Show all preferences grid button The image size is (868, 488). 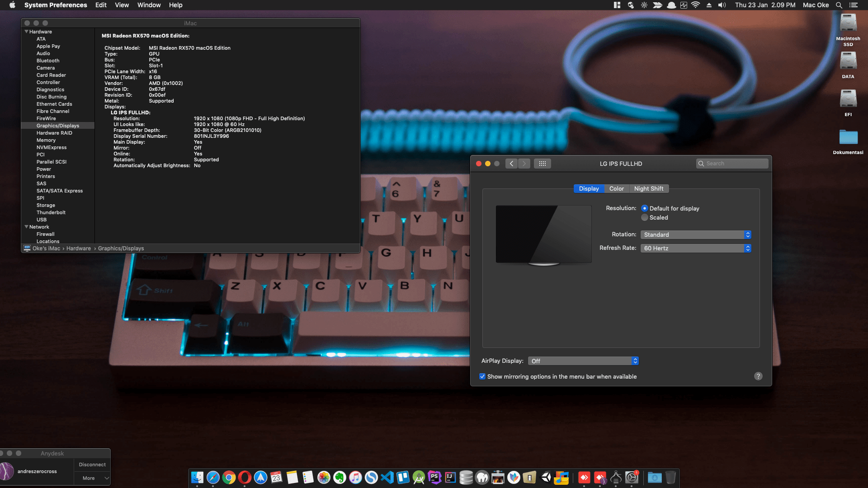click(x=542, y=164)
